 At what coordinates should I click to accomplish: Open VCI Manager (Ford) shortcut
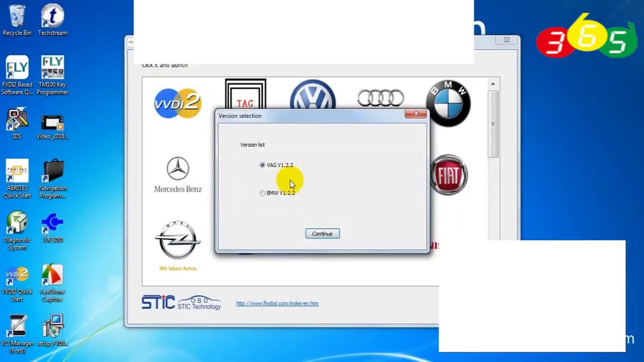tap(17, 334)
